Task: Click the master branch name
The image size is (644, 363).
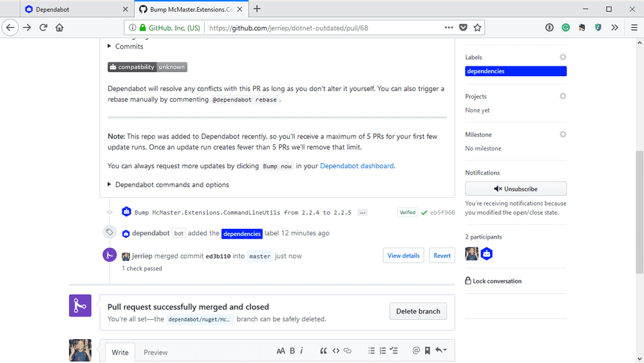Action: [260, 256]
